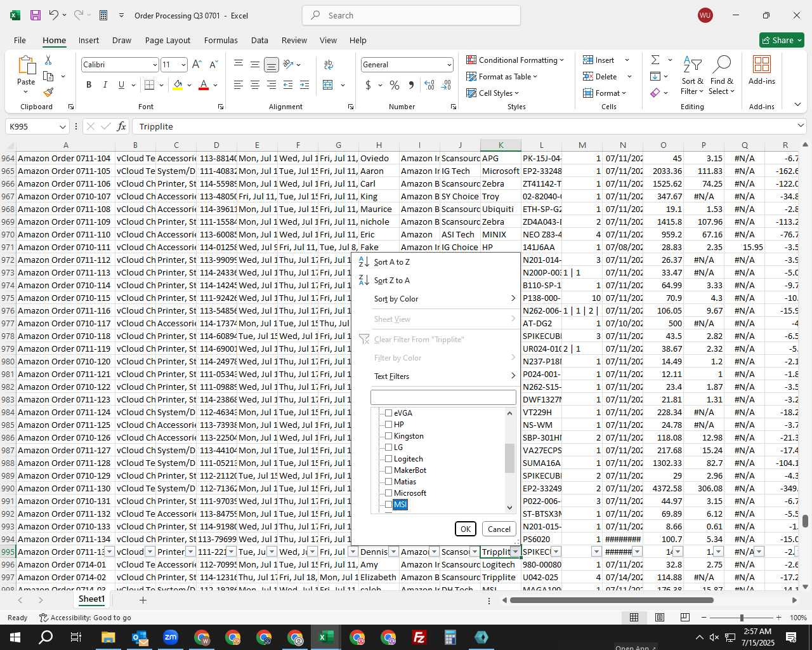812x650 pixels.
Task: Switch to Page Layout view icon
Action: click(660, 617)
